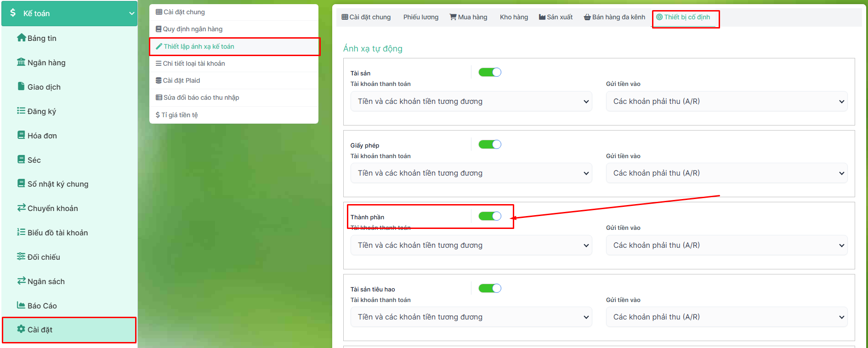Viewport: 868px width, 348px height.
Task: Open Tài sản tiêu hao Gửi tiền vào dropdown
Action: tap(726, 317)
